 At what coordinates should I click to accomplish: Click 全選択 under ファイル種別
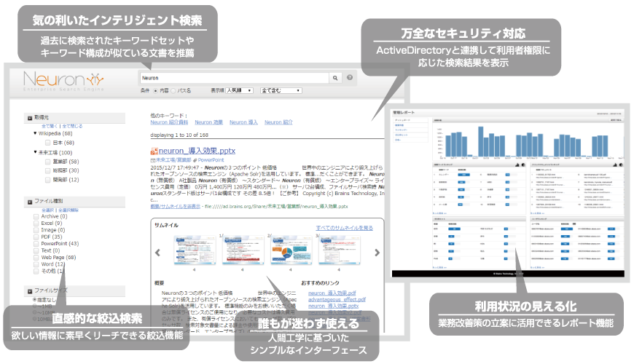click(x=47, y=210)
